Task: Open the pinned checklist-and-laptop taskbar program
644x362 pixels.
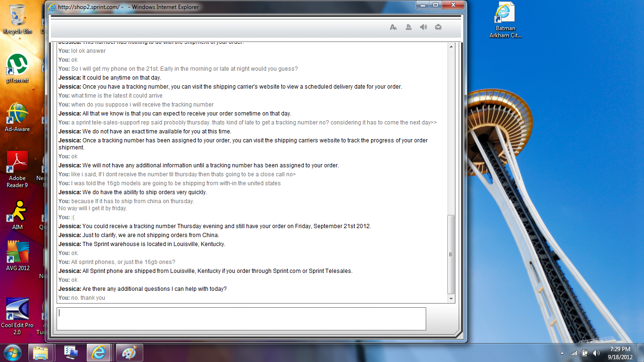Action: [71, 353]
